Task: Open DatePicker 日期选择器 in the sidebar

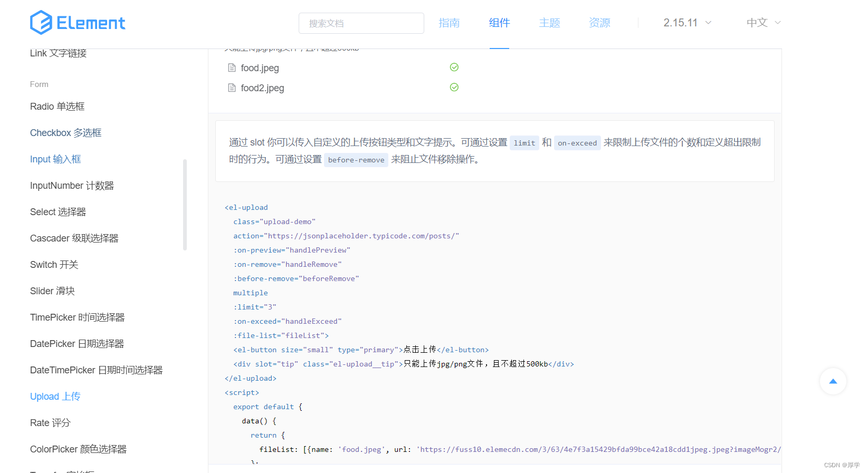Action: (77, 344)
